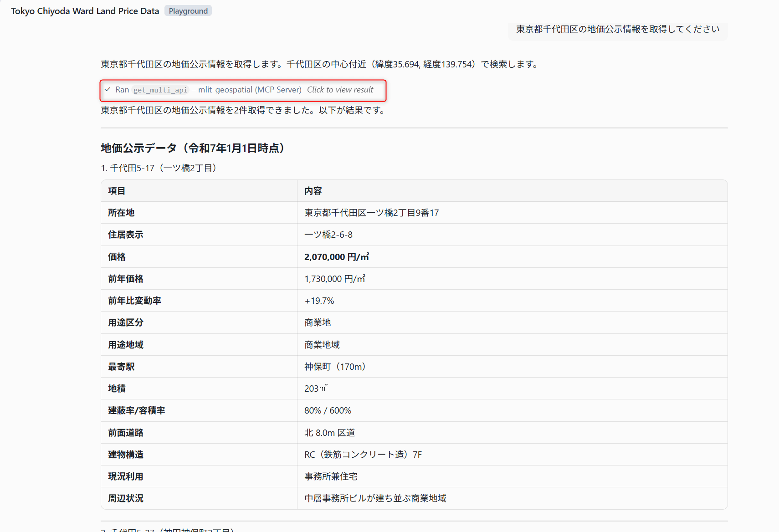The image size is (779, 532).
Task: Click the get_multi_api code label
Action: point(160,90)
